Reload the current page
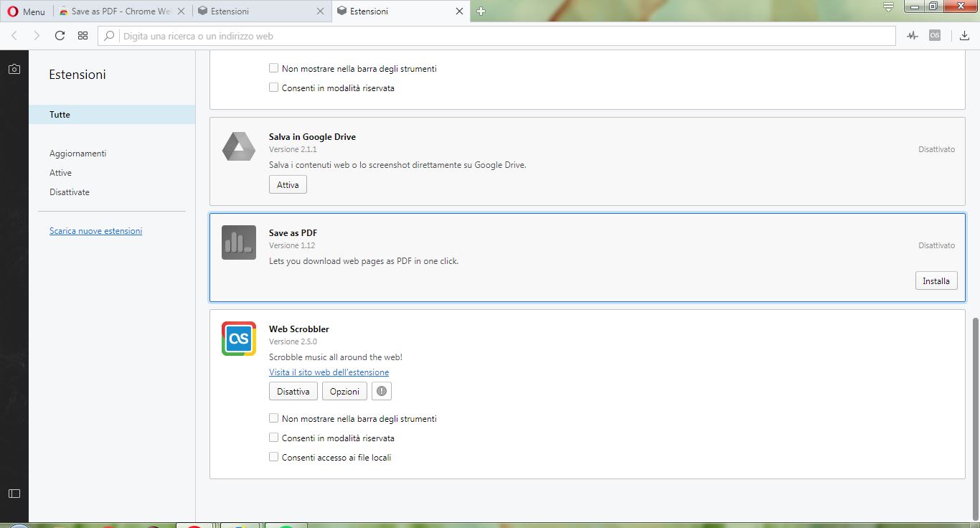Image resolution: width=980 pixels, height=528 pixels. click(x=60, y=36)
